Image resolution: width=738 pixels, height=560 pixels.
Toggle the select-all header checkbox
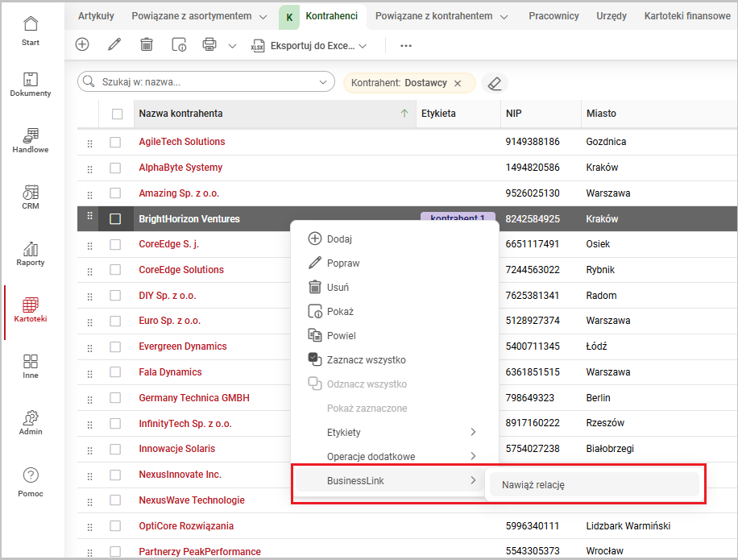117,114
